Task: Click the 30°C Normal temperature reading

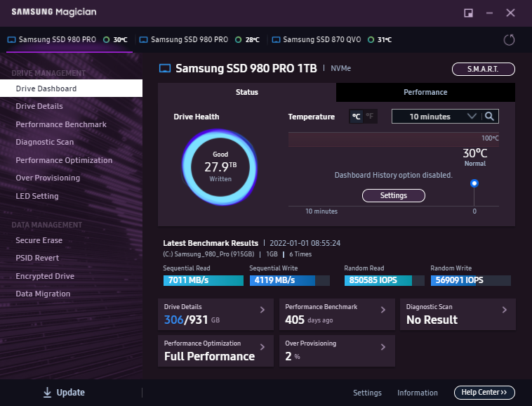Action: coord(475,157)
